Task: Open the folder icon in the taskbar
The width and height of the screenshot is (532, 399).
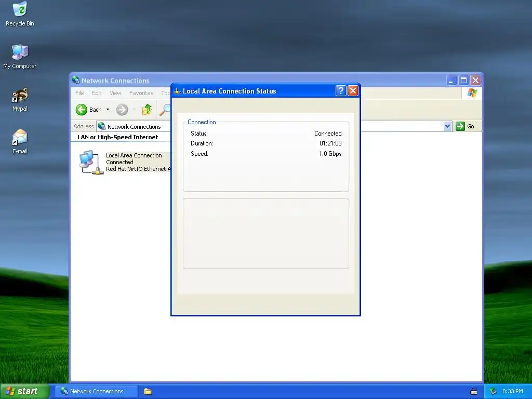Action: tap(148, 391)
